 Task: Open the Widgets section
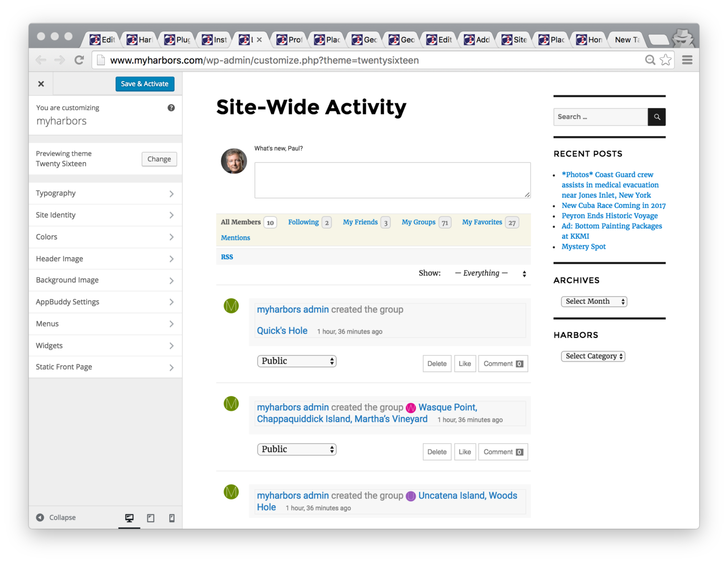tap(105, 345)
